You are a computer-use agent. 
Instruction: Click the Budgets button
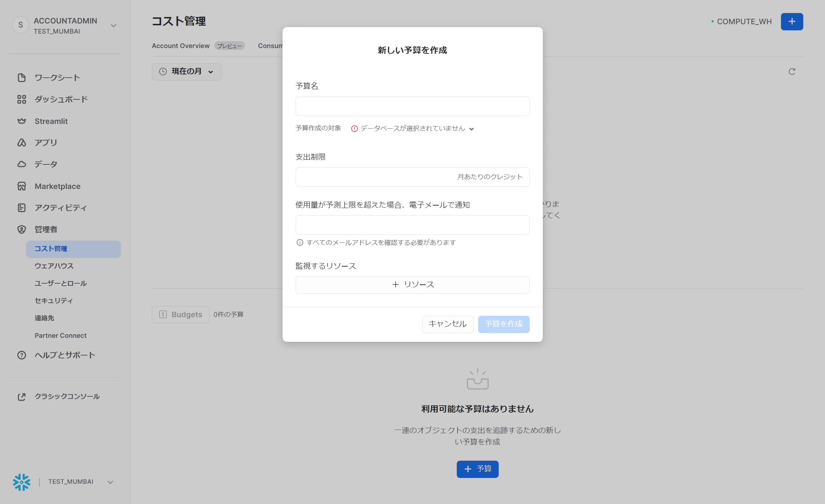180,314
